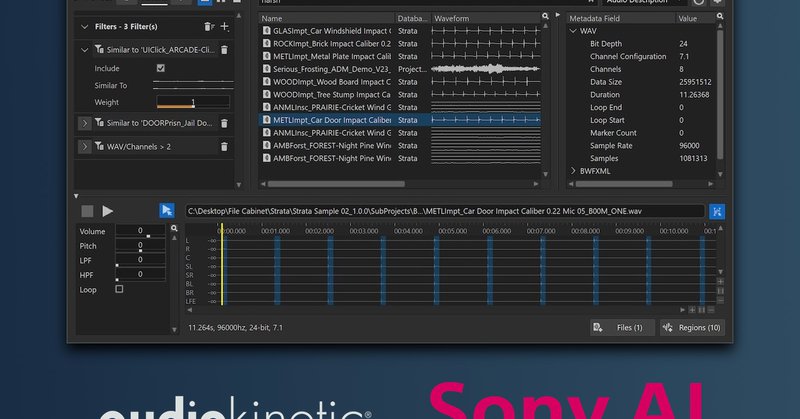Play the selected audio file
This screenshot has height=419, width=800.
(108, 211)
